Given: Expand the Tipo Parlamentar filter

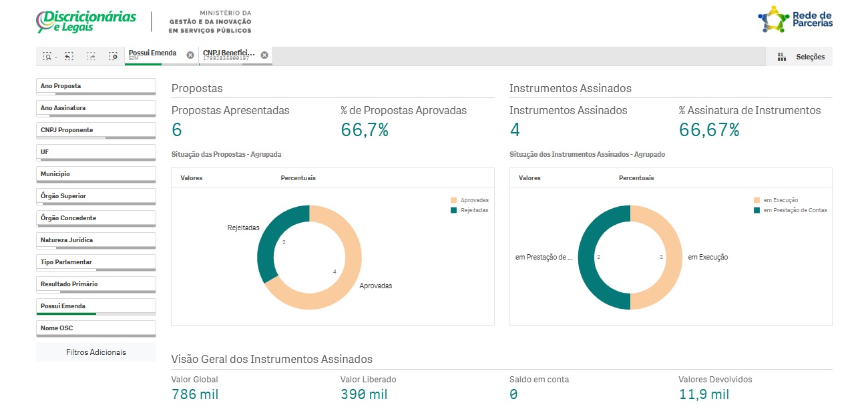Looking at the screenshot, I should click(95, 262).
